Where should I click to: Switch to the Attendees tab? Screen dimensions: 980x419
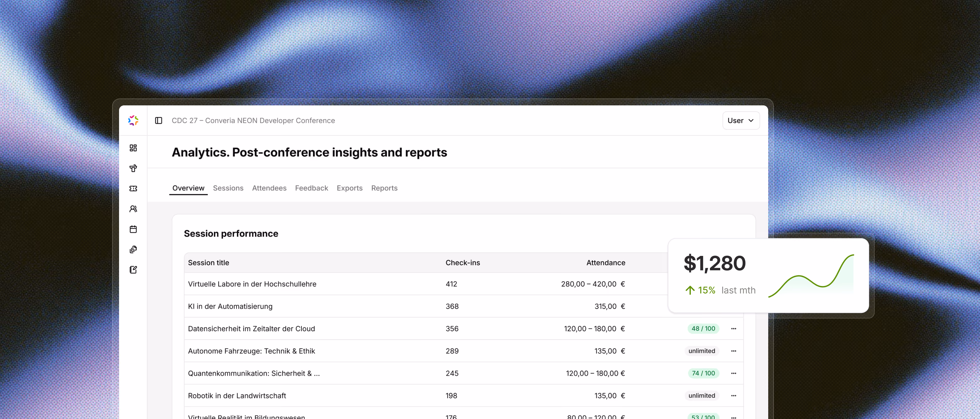point(269,188)
